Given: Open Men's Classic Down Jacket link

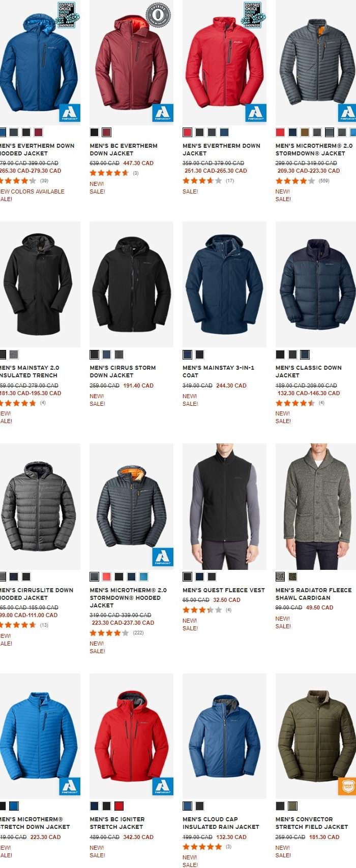Looking at the screenshot, I should click(x=309, y=371).
